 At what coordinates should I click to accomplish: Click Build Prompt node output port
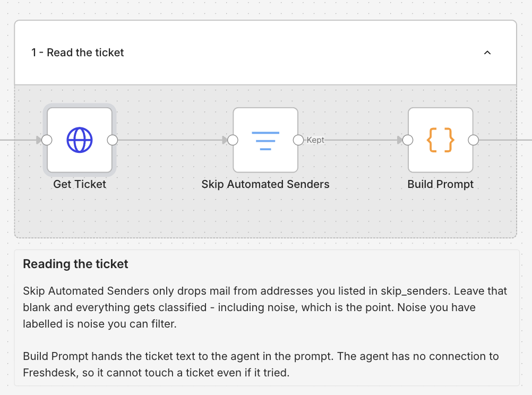pos(473,140)
